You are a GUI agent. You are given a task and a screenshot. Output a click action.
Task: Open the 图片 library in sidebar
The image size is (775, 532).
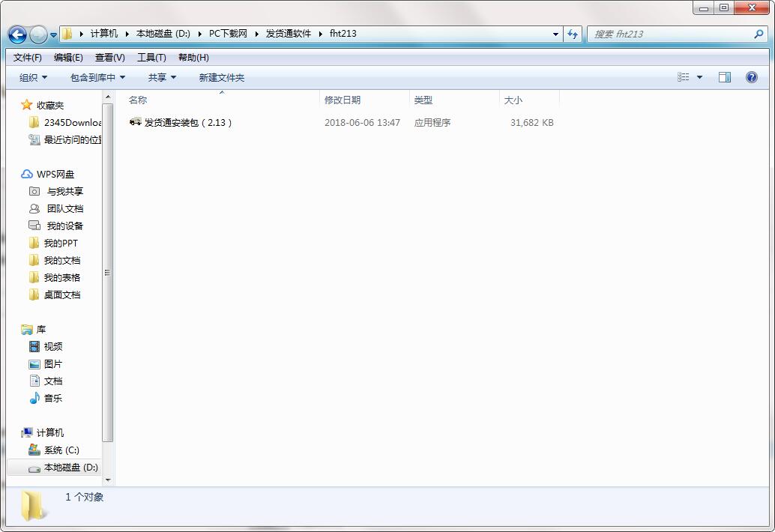coord(51,363)
